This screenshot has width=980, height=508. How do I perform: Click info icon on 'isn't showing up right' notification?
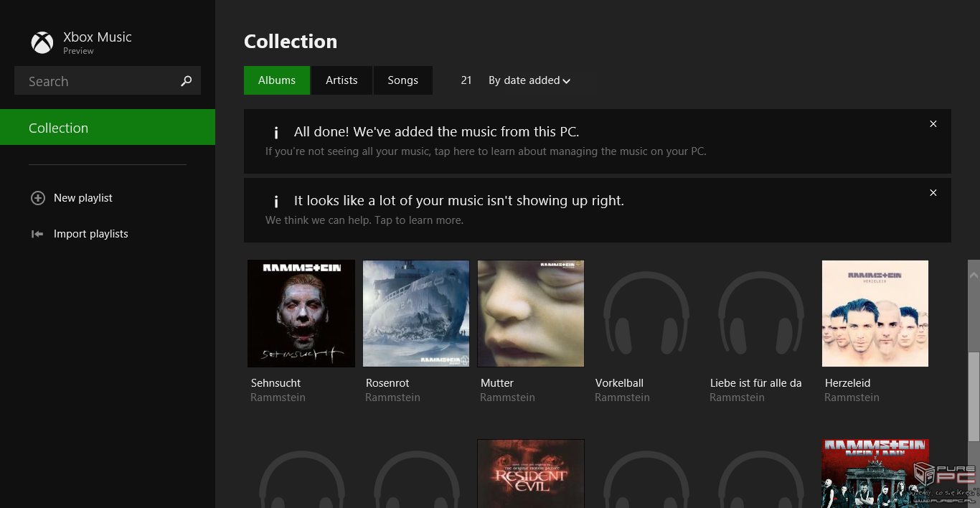point(275,202)
